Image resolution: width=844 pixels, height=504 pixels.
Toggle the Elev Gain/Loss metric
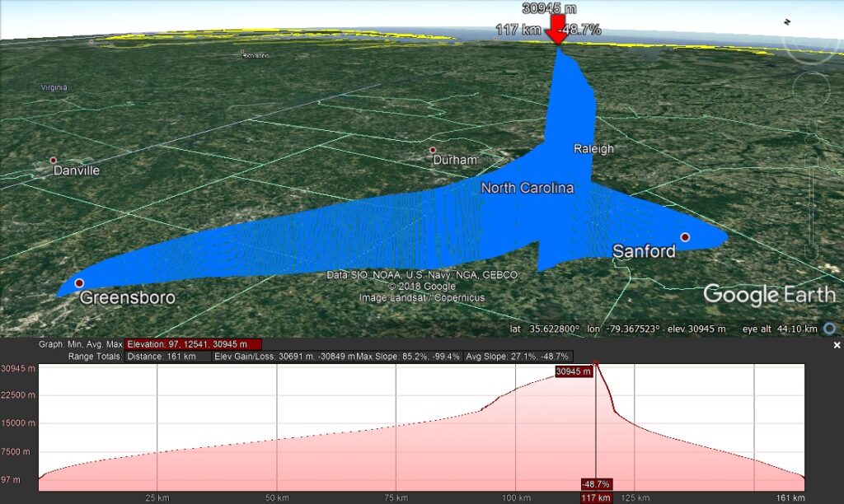point(284,357)
